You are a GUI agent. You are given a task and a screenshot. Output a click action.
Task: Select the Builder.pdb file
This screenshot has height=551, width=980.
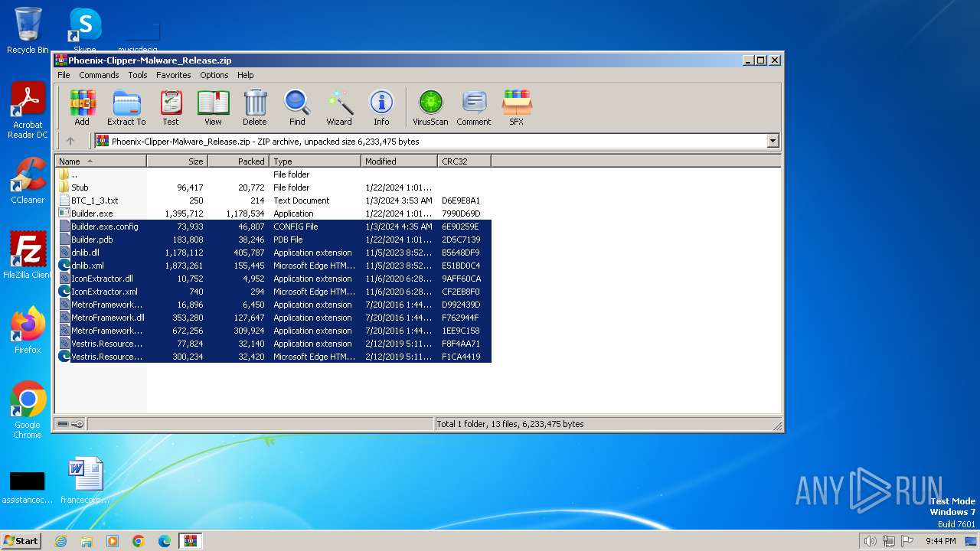pos(273,240)
